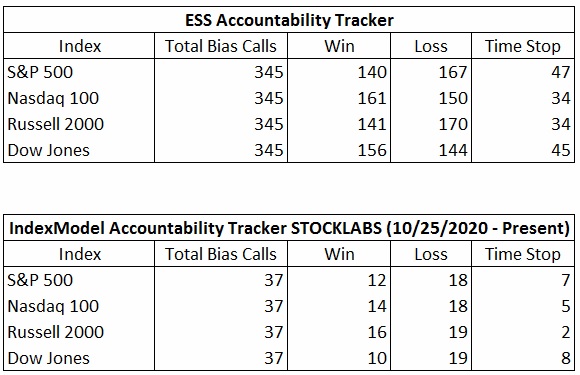Click the Dow Jones time stop value 8
Image resolution: width=580 pixels, height=375 pixels.
(566, 358)
